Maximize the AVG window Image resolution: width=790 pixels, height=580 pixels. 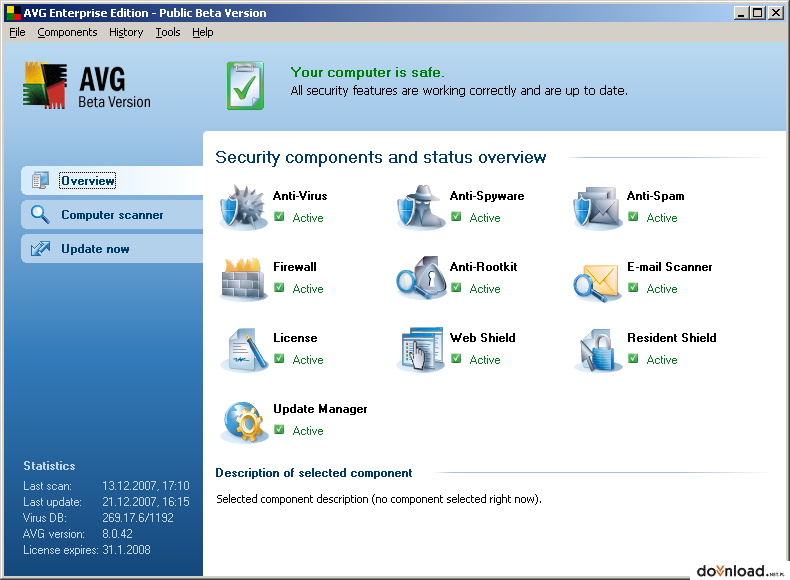pos(757,13)
